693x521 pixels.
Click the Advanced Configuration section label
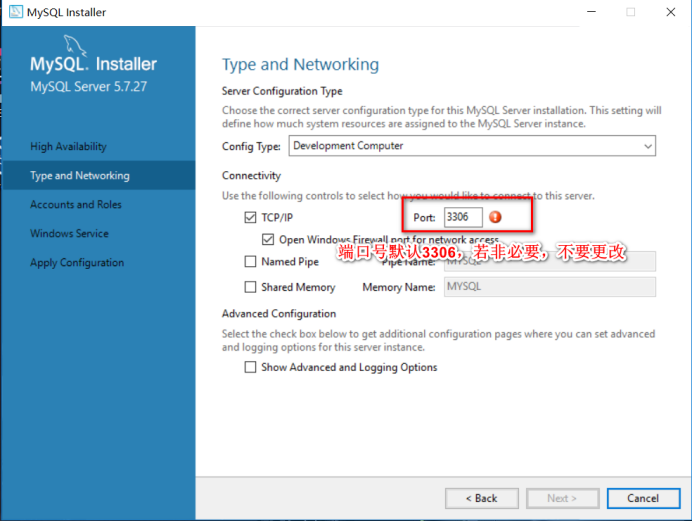279,314
